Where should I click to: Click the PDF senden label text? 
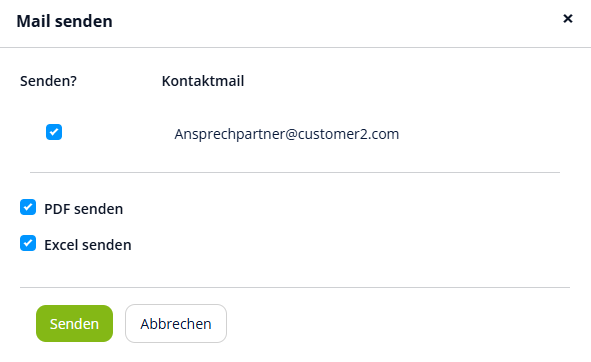84,209
